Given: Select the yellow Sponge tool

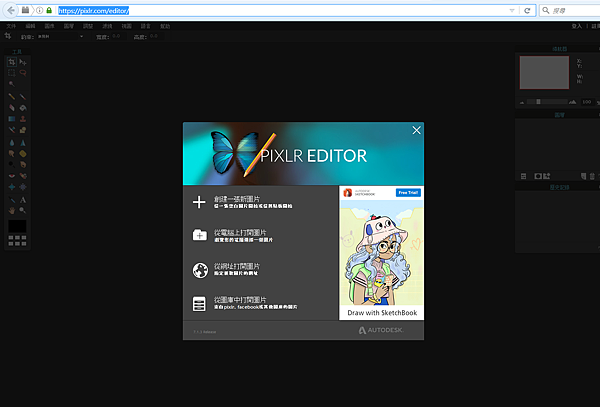Looking at the screenshot, I should [x=23, y=154].
